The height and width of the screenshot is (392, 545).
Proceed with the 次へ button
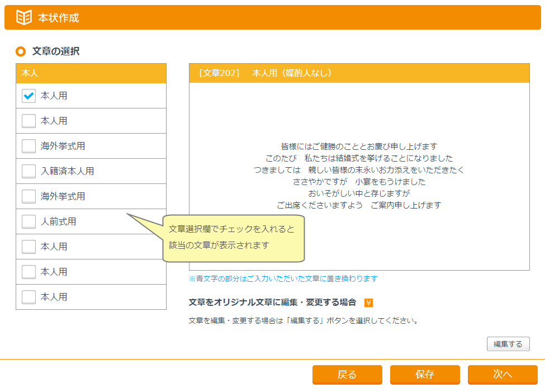503,375
